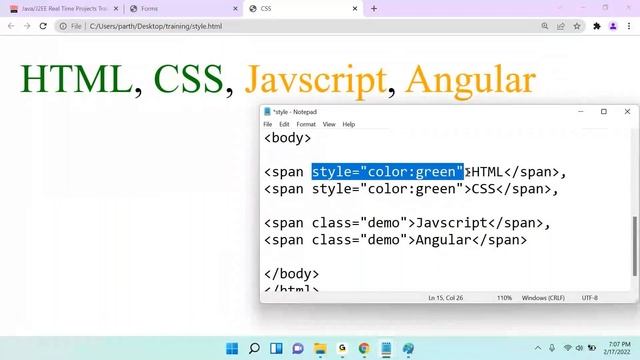Image resolution: width=640 pixels, height=360 pixels.
Task: Click the Javscript span line in Notepad
Action: point(407,223)
